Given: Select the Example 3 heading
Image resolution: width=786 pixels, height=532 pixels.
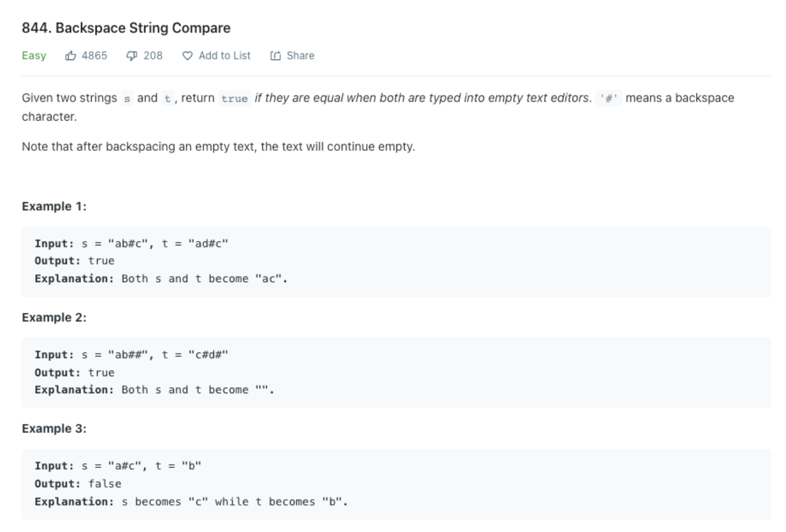Looking at the screenshot, I should click(53, 428).
